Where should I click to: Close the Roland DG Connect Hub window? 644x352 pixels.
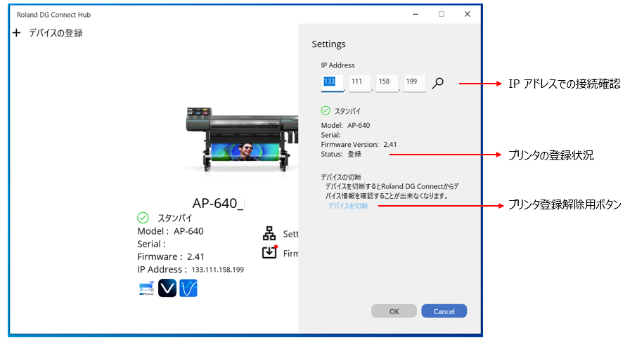click(468, 14)
